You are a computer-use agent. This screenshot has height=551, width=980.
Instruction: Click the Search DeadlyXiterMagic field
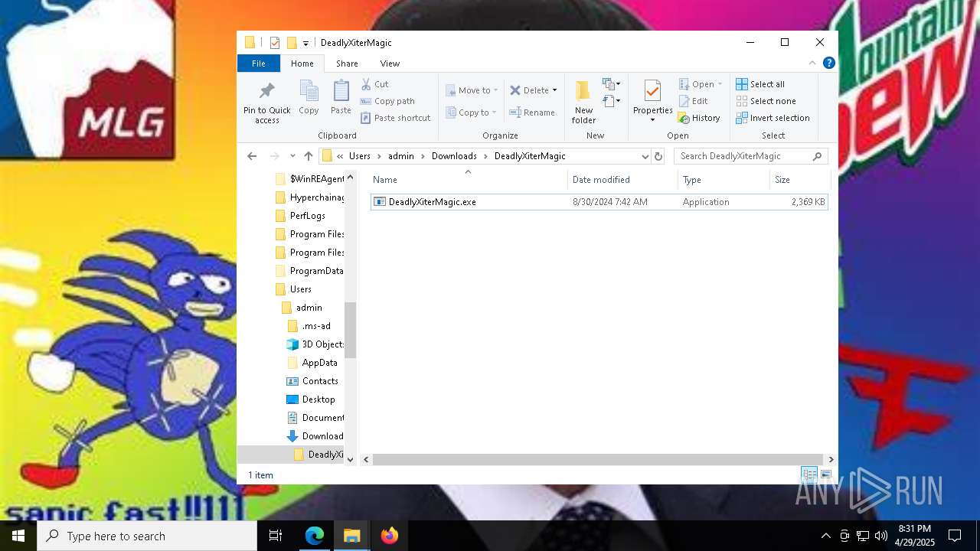point(750,156)
